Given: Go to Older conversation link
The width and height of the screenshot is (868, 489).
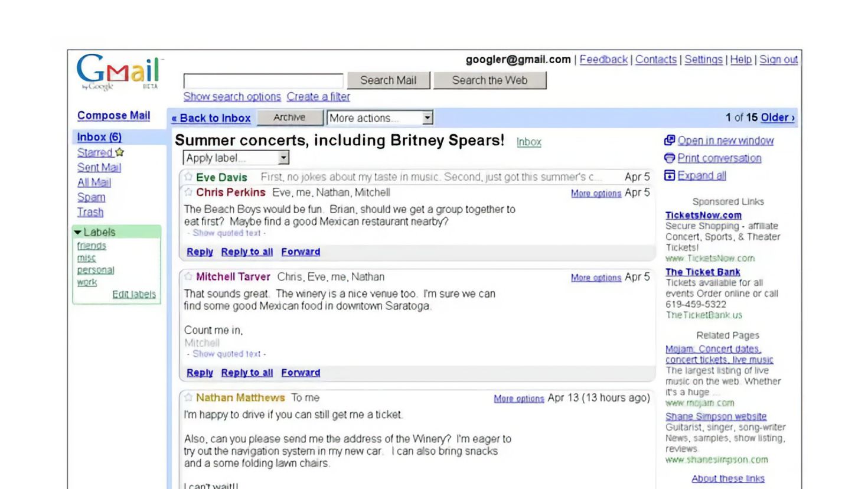Looking at the screenshot, I should [778, 118].
